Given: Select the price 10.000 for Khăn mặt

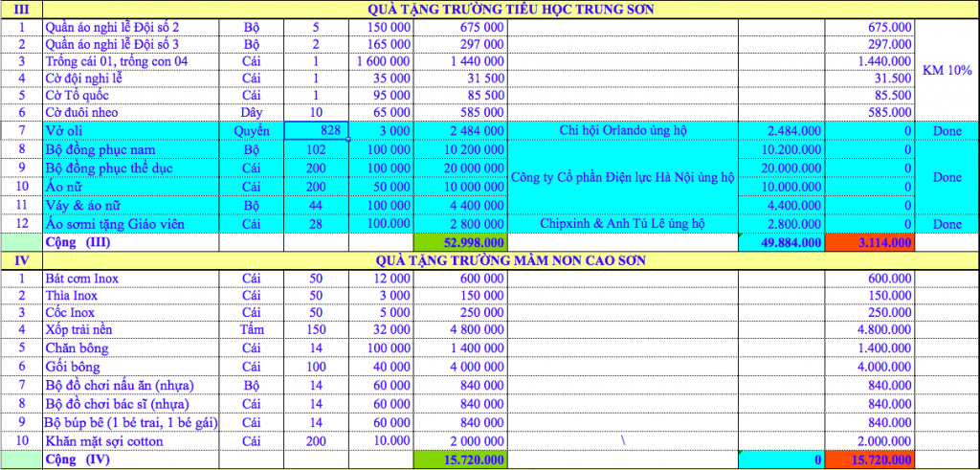Looking at the screenshot, I should [x=381, y=441].
